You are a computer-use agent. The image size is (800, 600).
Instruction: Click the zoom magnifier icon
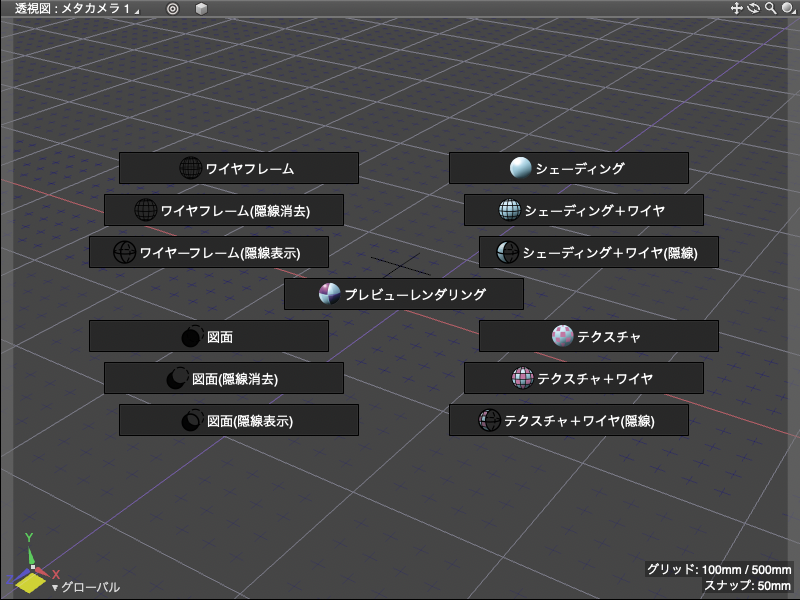[x=769, y=8]
